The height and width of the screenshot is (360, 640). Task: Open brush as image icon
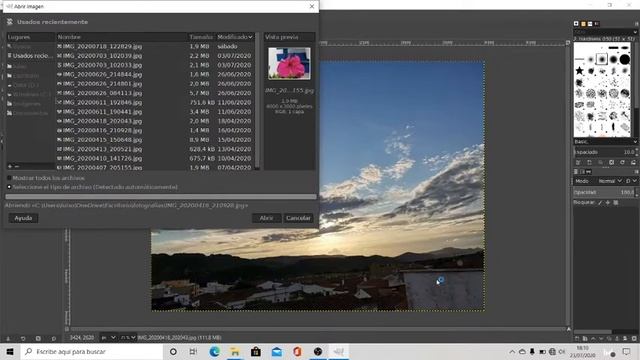pos(633,162)
